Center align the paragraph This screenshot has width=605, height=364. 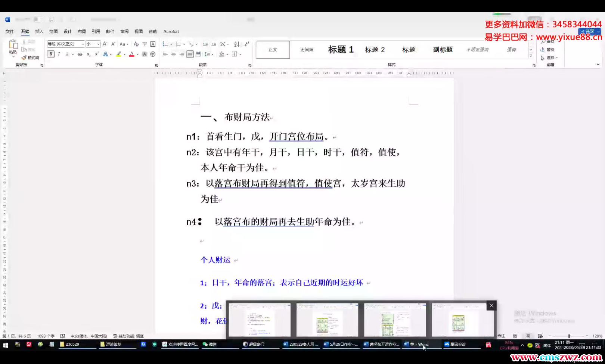173,54
